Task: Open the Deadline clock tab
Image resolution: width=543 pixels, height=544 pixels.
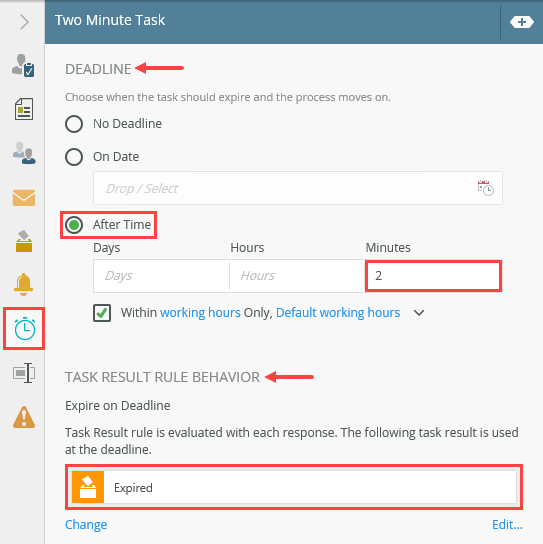Action: [25, 328]
